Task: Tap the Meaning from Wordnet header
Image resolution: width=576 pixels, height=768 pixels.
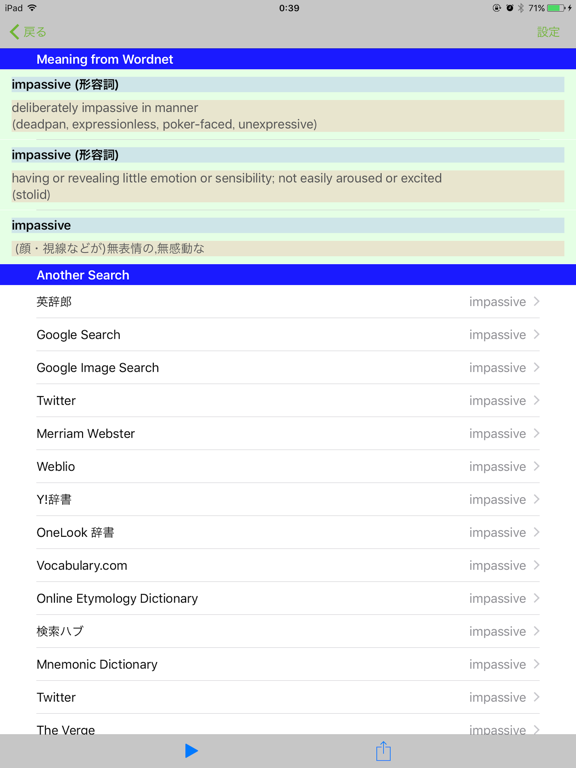Action: [288, 59]
